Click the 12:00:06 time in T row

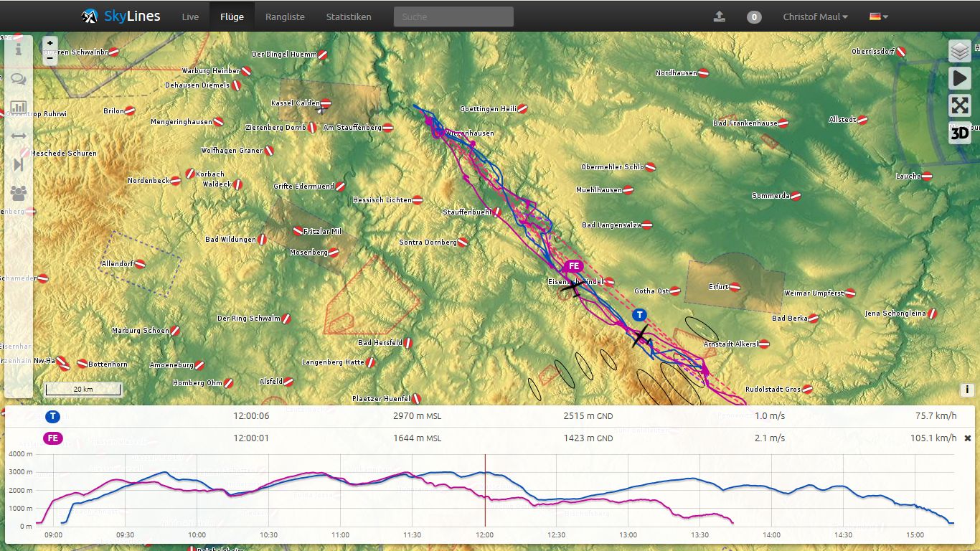point(251,416)
